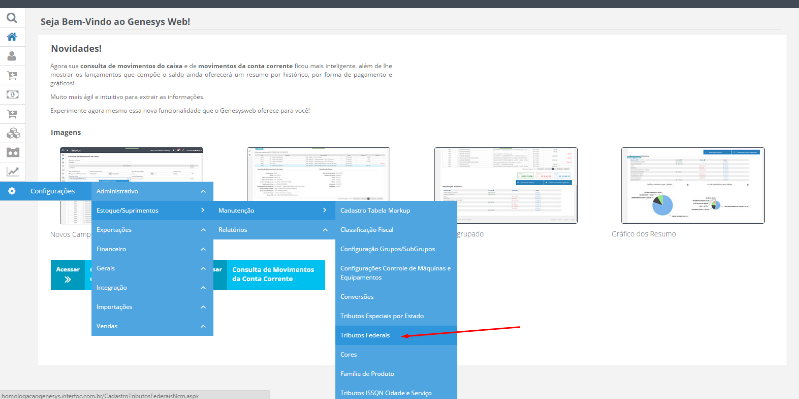
Task: Open Configuração Grupos/SubGrupos
Action: click(396, 249)
